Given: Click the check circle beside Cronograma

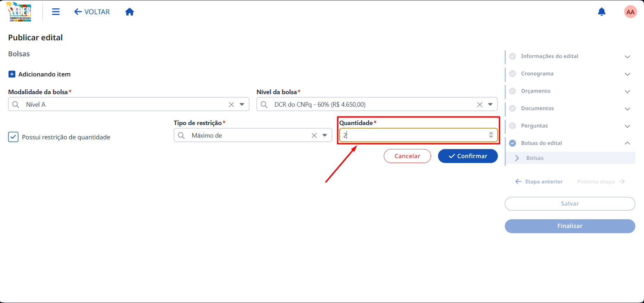Looking at the screenshot, I should point(512,74).
